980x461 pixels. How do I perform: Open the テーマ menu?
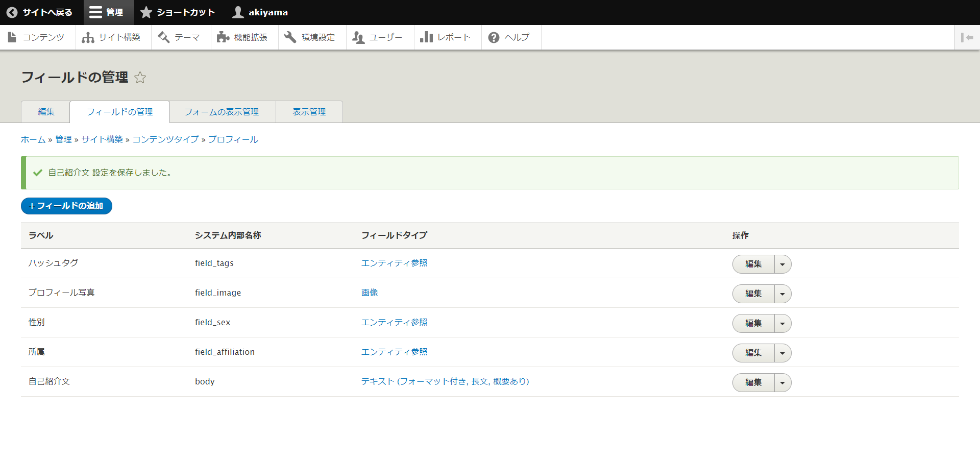pos(180,37)
